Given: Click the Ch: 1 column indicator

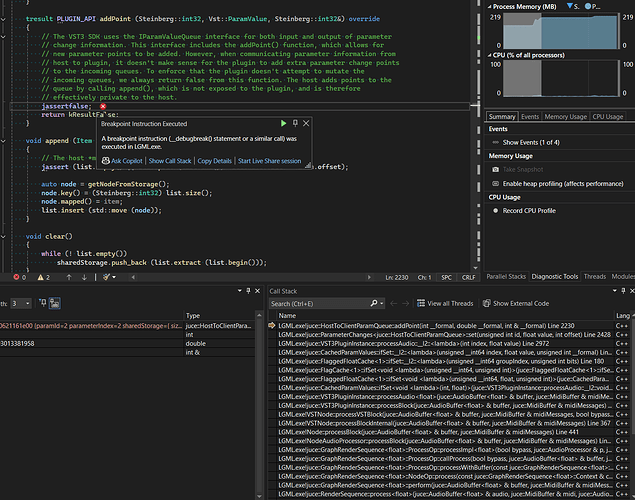Looking at the screenshot, I should pos(424,277).
